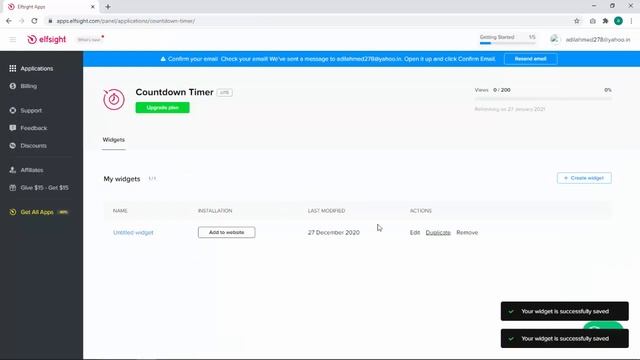Click the user avatar icon
Viewport: 640px width, 360px height.
(x=554, y=40)
